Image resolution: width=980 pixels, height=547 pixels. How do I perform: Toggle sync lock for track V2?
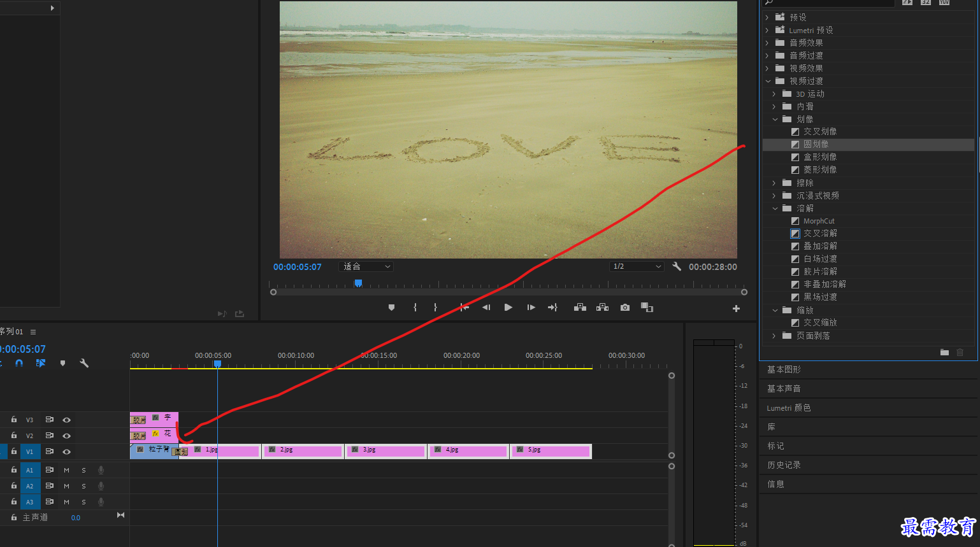pos(49,436)
